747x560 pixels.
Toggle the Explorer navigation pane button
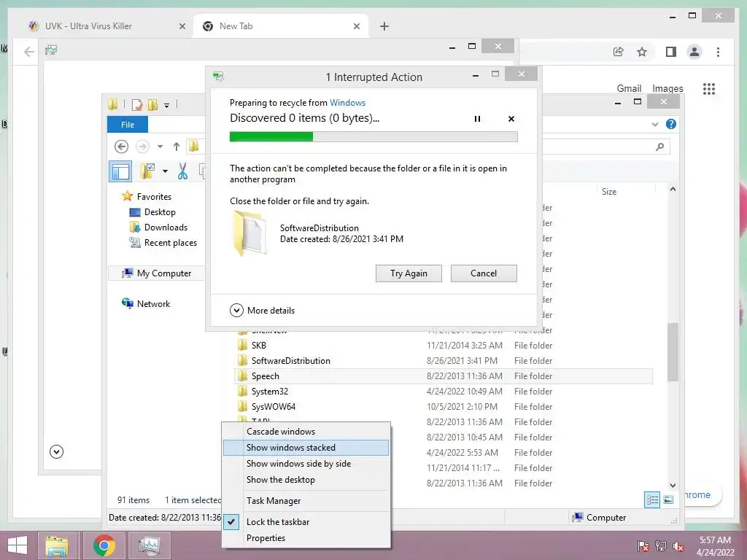(x=120, y=171)
